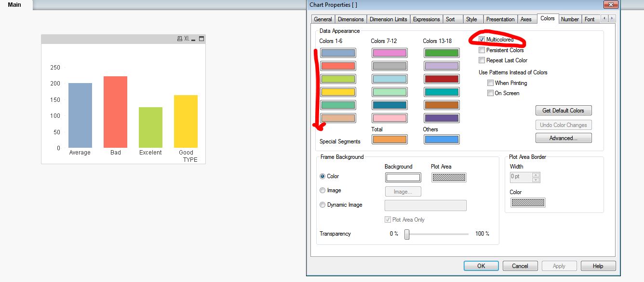Click the Average bar in chart

(x=80, y=115)
